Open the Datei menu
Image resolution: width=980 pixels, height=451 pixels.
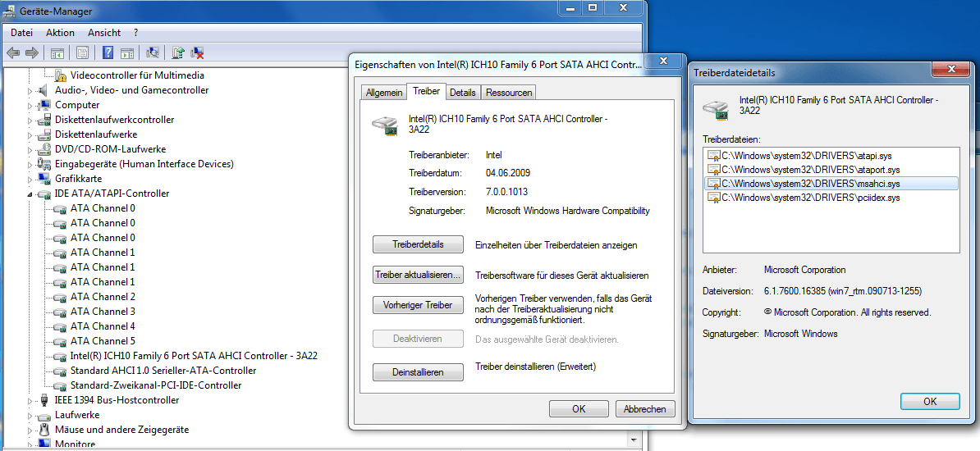(22, 33)
